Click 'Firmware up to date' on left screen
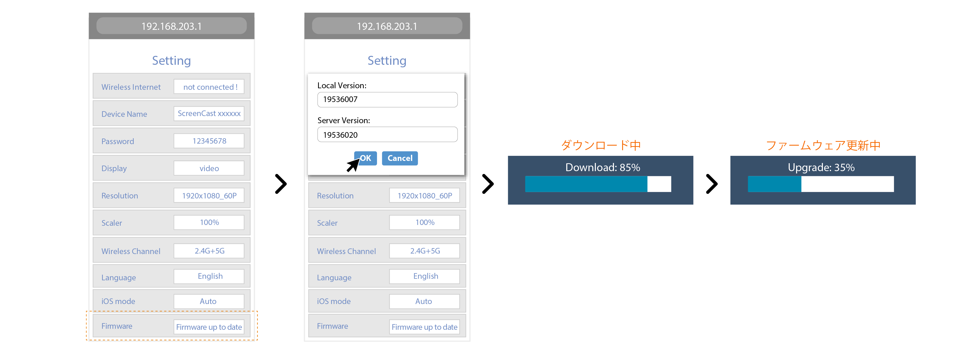Image resolution: width=980 pixels, height=354 pixels. click(x=209, y=327)
